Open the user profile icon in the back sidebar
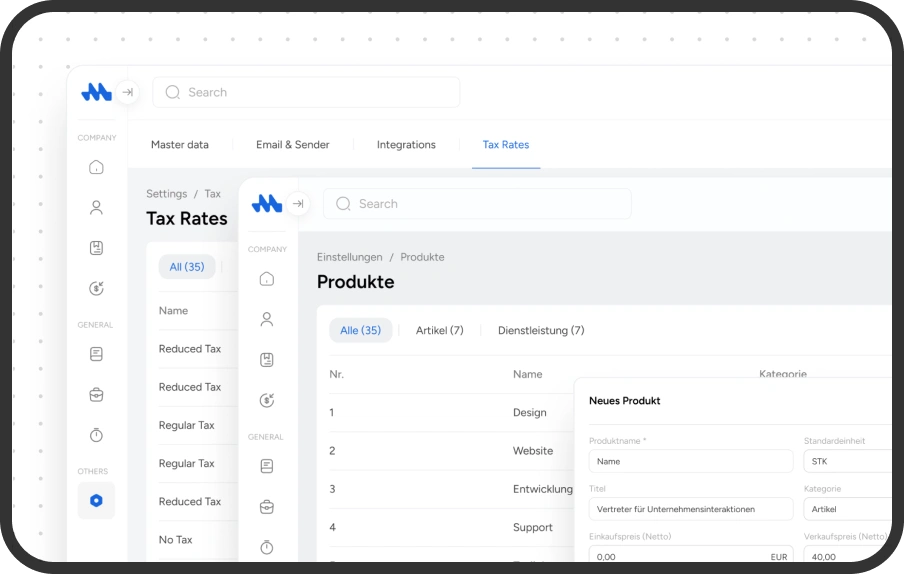This screenshot has height=574, width=905. [96, 208]
